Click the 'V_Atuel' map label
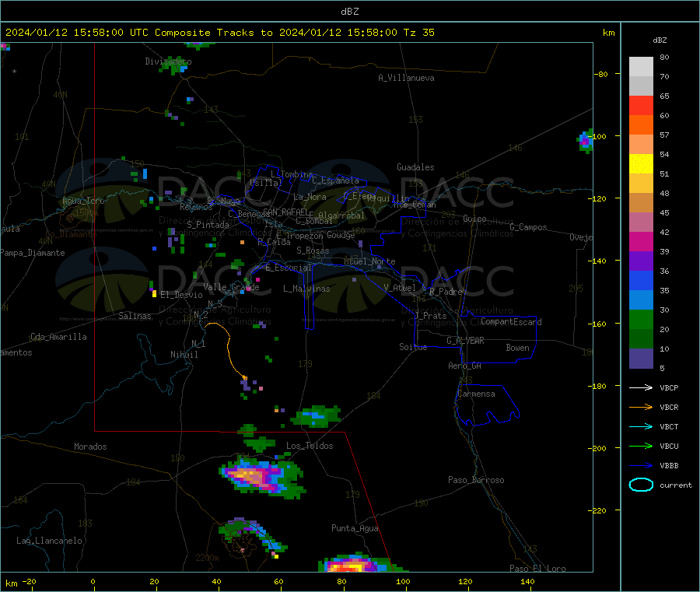The image size is (700, 592). tap(400, 288)
